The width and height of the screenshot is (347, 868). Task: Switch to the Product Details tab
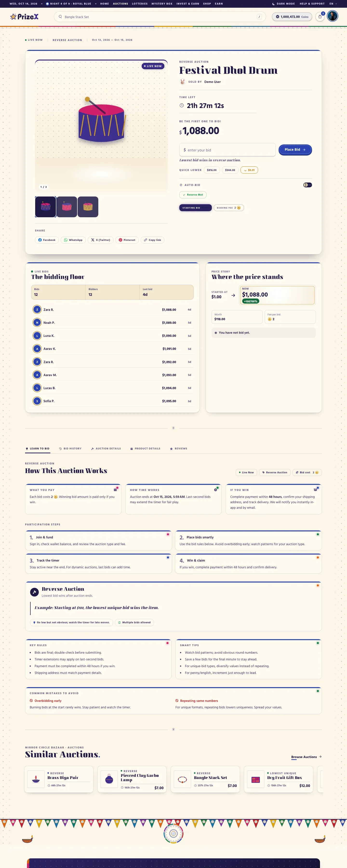[145, 448]
